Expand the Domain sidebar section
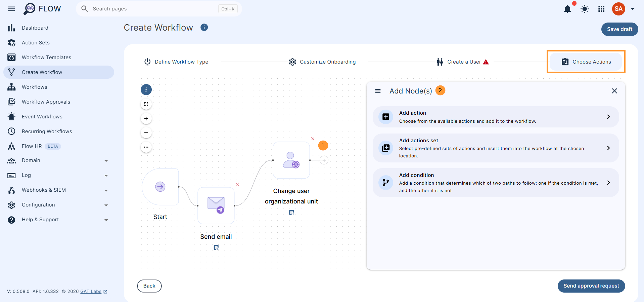Viewport: 644px width, 302px height. click(59, 160)
